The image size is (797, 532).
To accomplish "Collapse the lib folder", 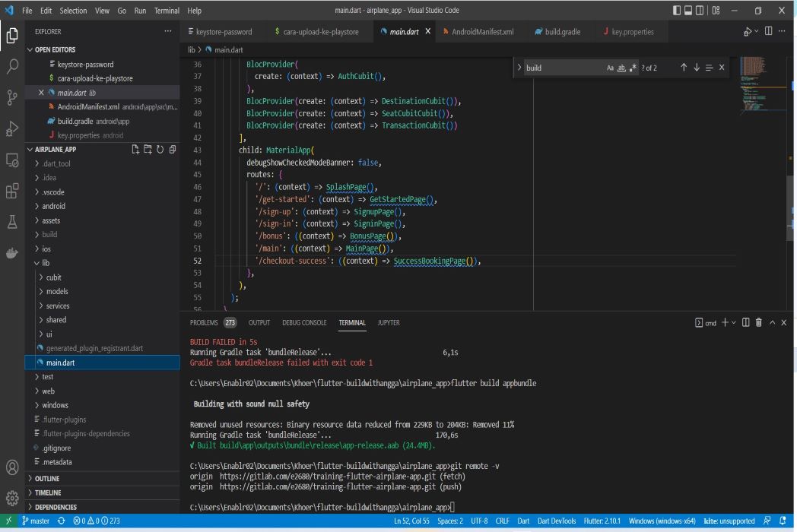I will [46, 263].
